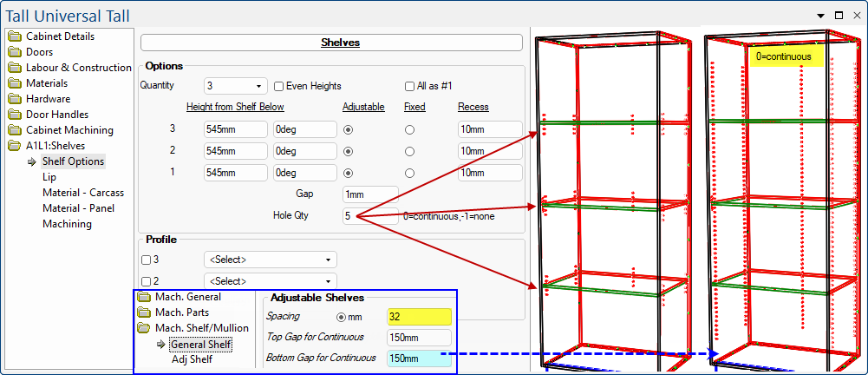Select the Lip item under Shelves
This screenshot has height=375, width=868.
pos(49,177)
